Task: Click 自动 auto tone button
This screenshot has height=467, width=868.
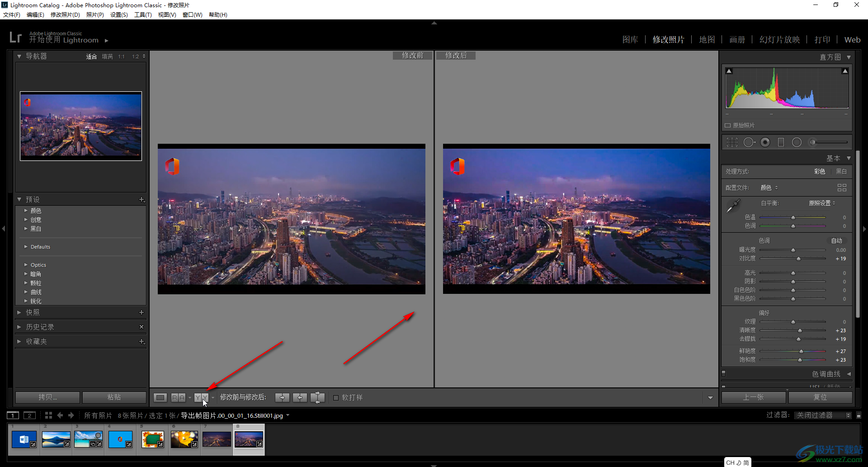Action: tap(837, 241)
